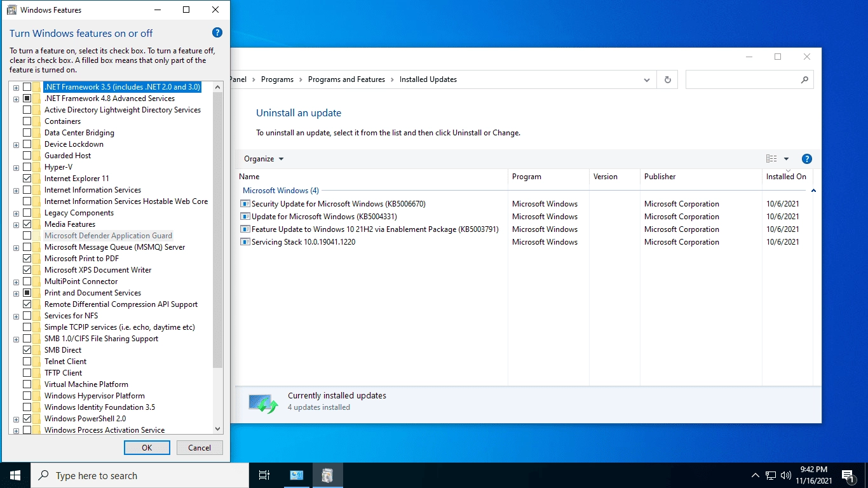This screenshot has width=868, height=488.
Task: Click the date and time clock
Action: (813, 475)
